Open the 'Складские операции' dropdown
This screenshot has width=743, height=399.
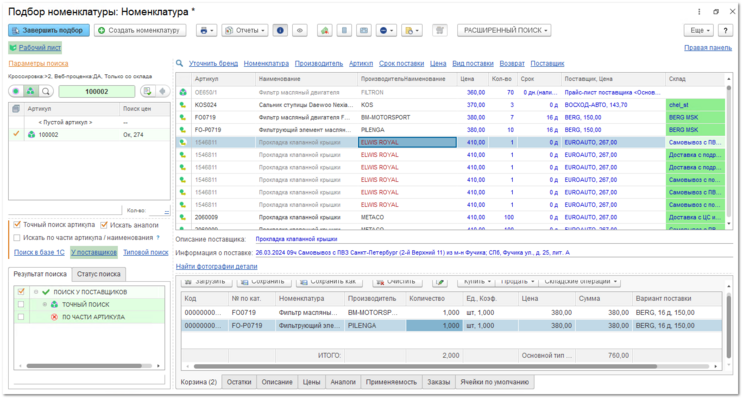tap(580, 281)
